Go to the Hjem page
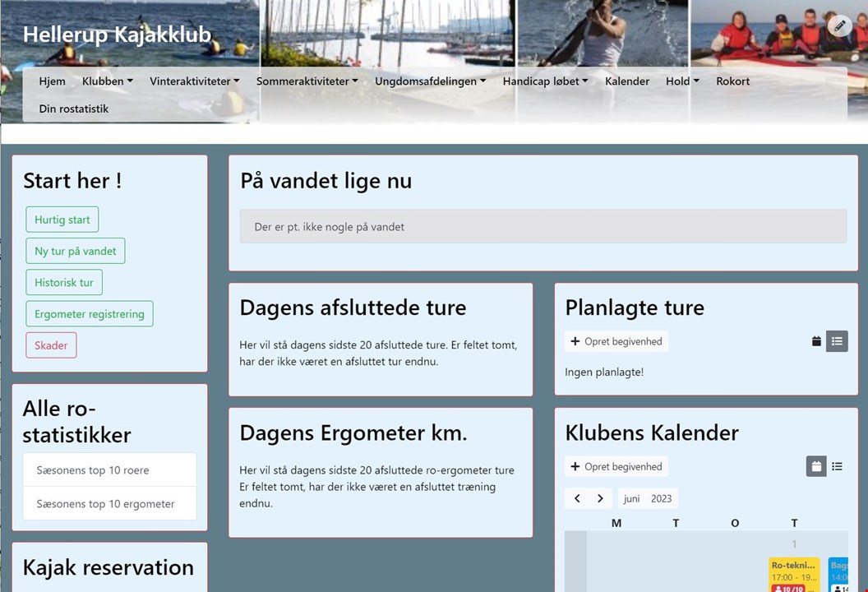The image size is (868, 592). pos(52,81)
